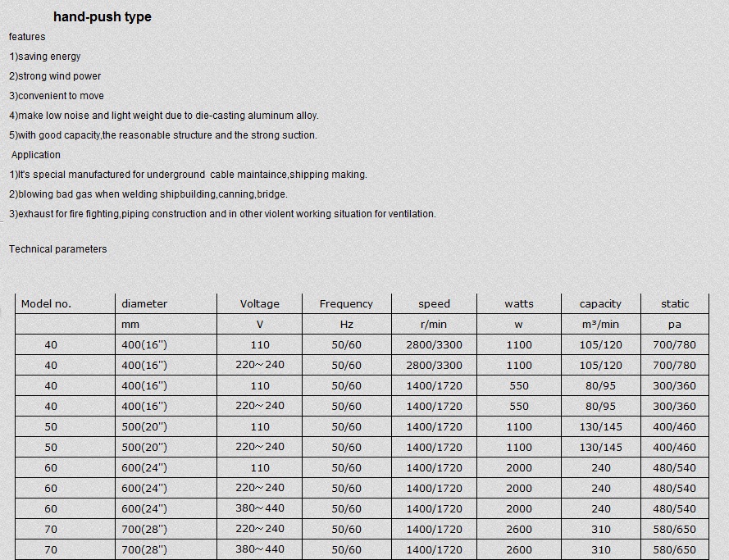Select the "m³/min" unit cell
The height and width of the screenshot is (560, 729).
[600, 325]
